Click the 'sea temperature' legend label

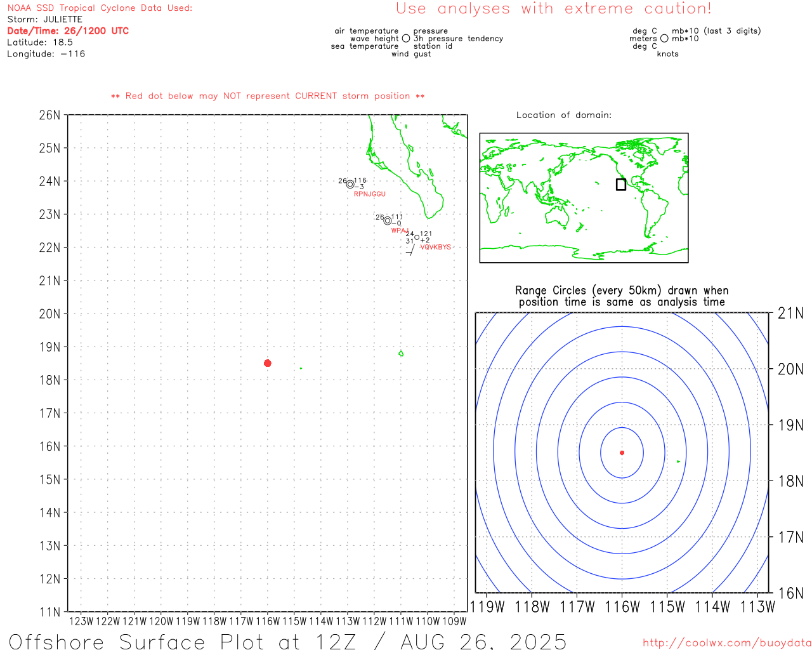click(365, 46)
